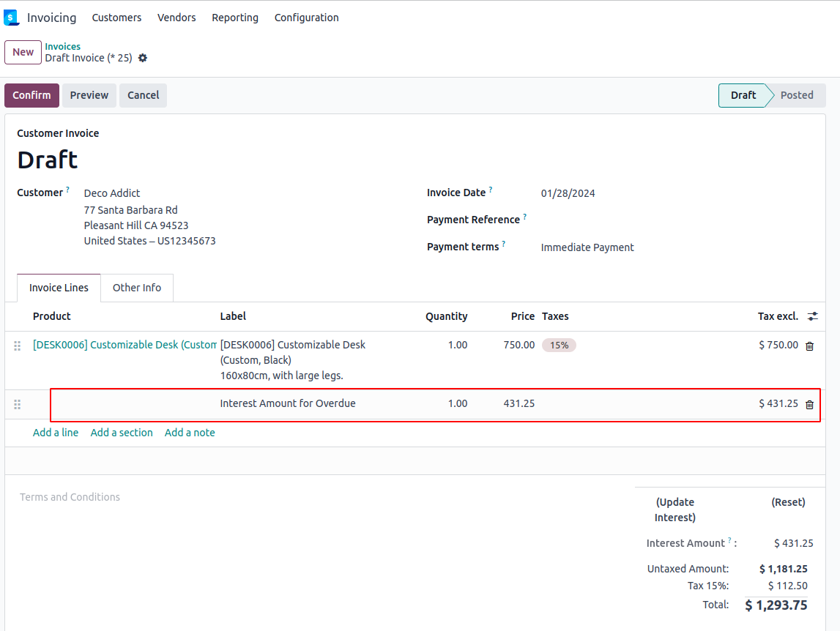The width and height of the screenshot is (840, 631).
Task: Open the Vendors dropdown menu
Action: pos(176,18)
